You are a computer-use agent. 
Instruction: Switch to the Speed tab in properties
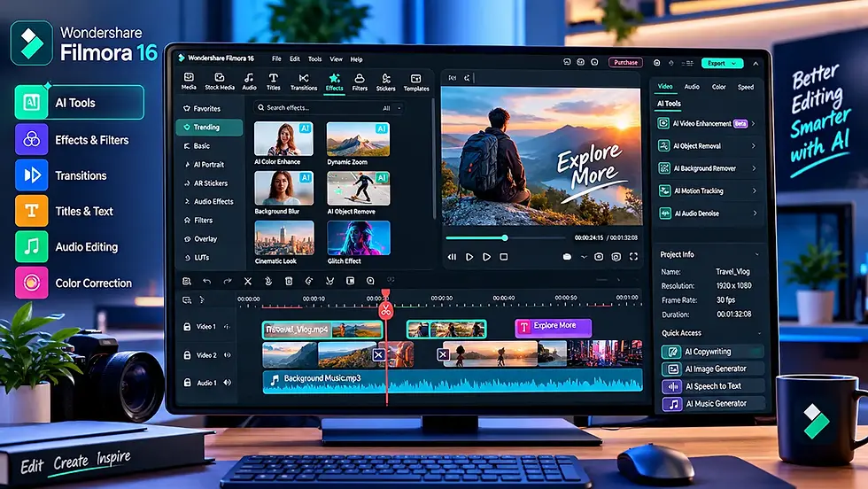click(745, 87)
